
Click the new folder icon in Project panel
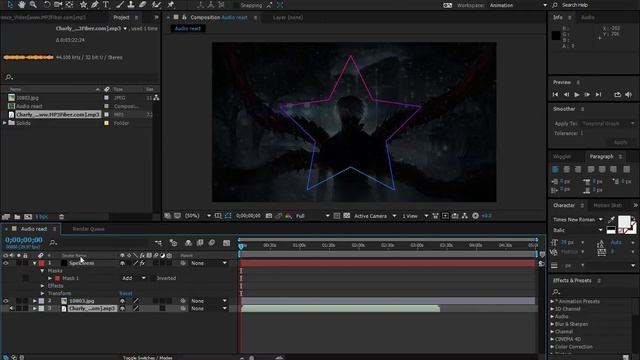(17, 217)
